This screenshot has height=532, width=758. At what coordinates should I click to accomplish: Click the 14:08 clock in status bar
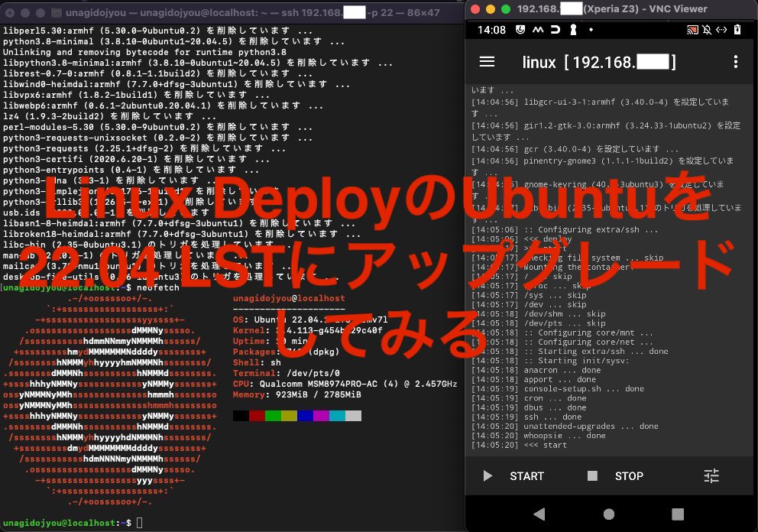point(491,31)
